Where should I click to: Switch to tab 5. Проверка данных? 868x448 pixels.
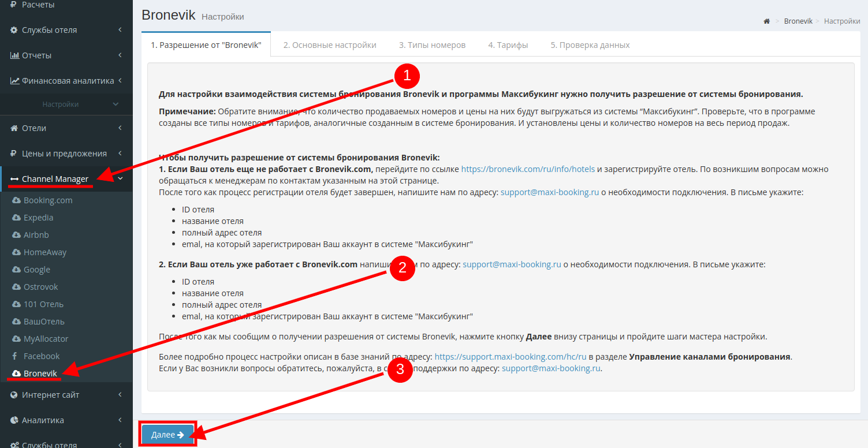click(x=590, y=44)
